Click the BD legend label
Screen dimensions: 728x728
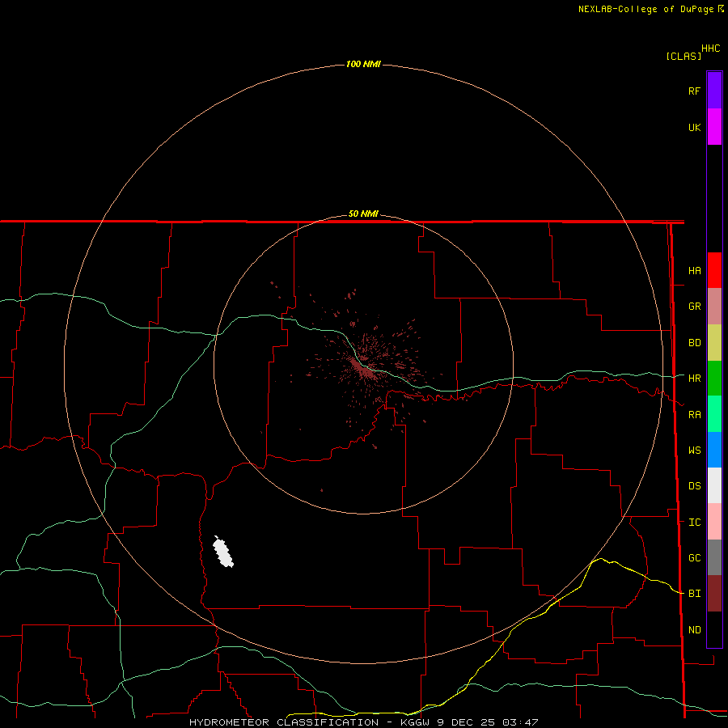pos(694,343)
